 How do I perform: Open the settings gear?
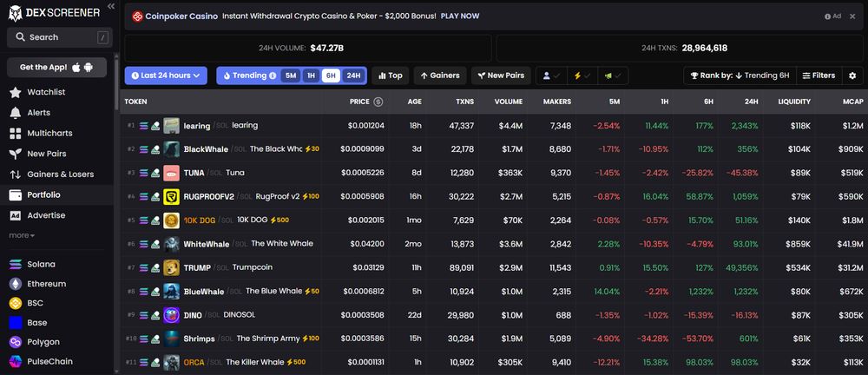pyautogui.click(x=852, y=76)
